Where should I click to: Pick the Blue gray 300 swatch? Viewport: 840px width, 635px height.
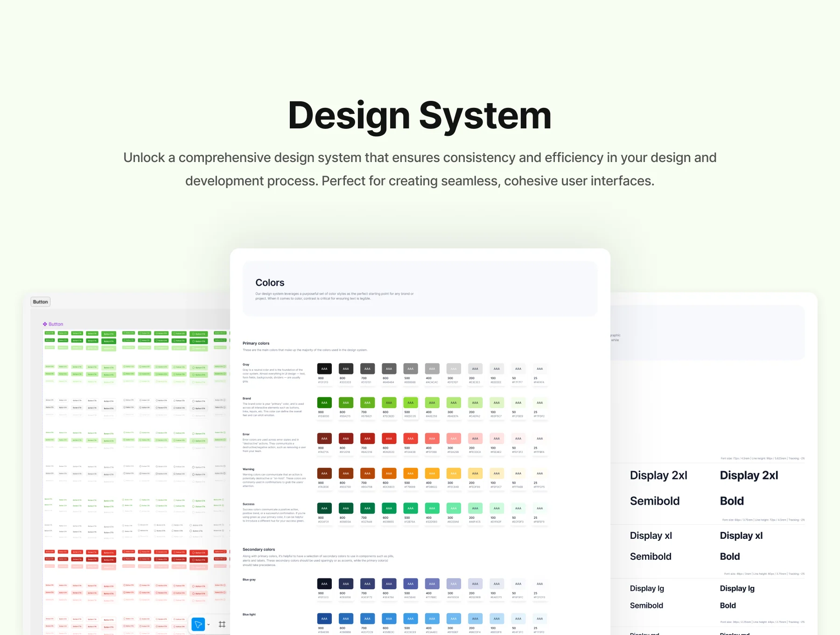pos(454,584)
